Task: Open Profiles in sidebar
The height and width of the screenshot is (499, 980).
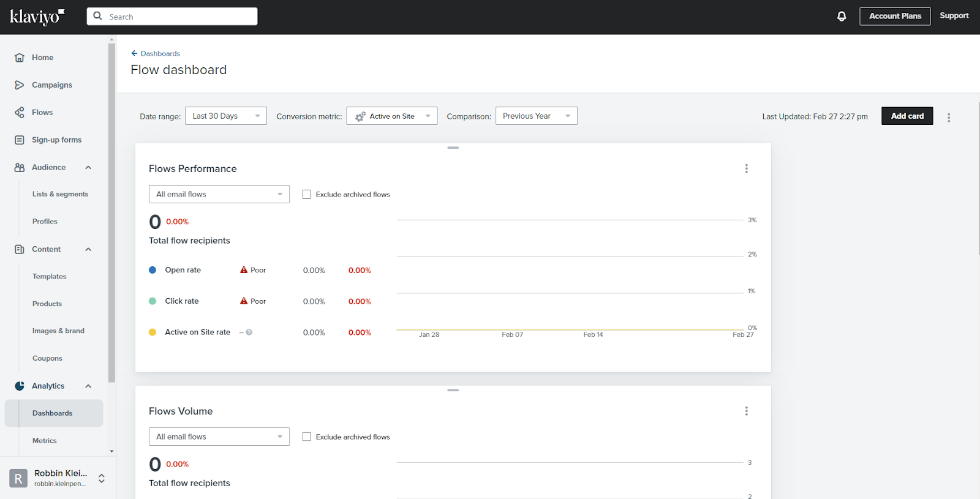Action: click(x=45, y=222)
